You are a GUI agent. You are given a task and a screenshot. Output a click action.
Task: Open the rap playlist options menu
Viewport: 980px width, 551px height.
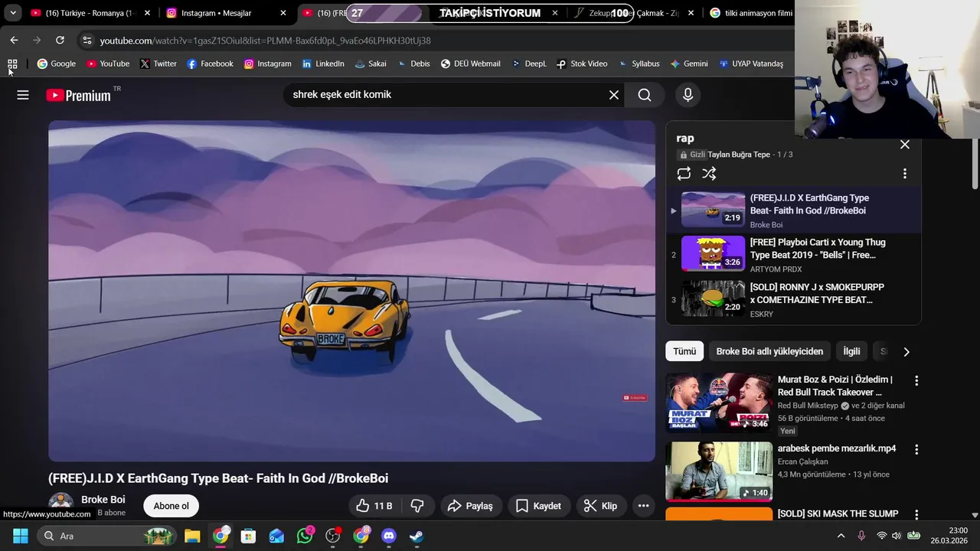point(905,174)
